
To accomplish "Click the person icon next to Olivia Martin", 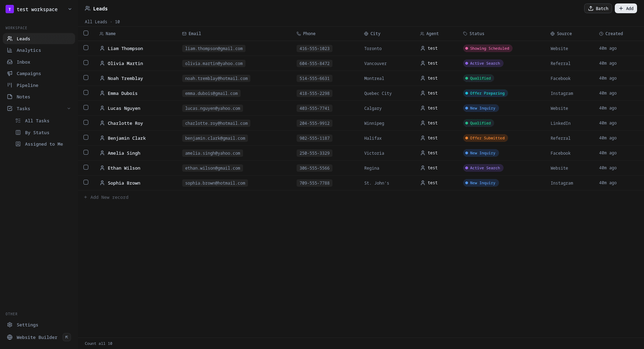I will (x=102, y=63).
